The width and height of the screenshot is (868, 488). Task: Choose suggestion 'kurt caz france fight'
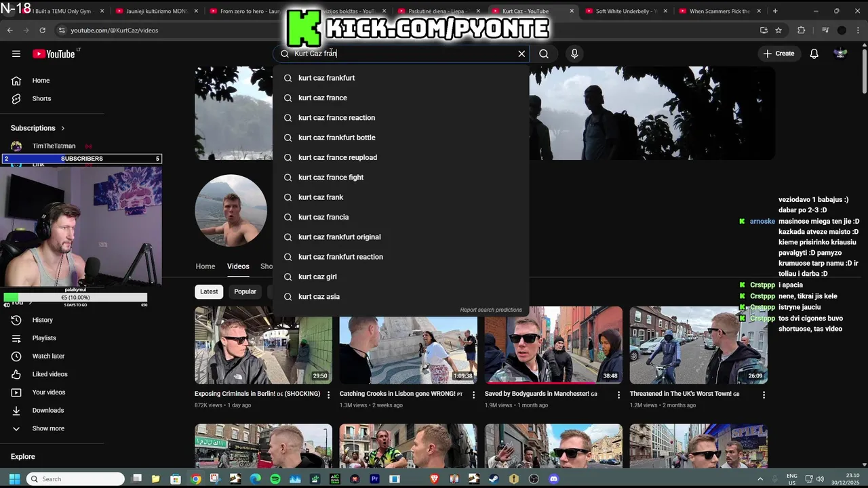[401, 178]
